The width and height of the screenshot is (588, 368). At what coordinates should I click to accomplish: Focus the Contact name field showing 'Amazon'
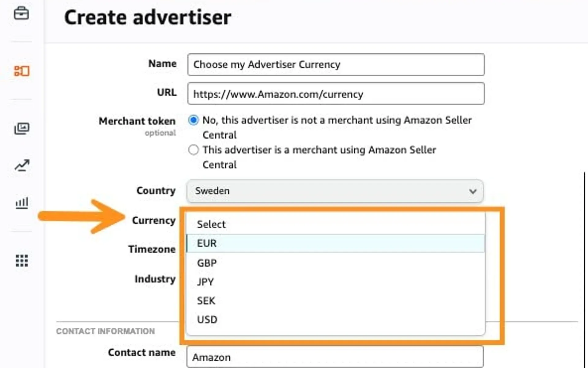335,357
